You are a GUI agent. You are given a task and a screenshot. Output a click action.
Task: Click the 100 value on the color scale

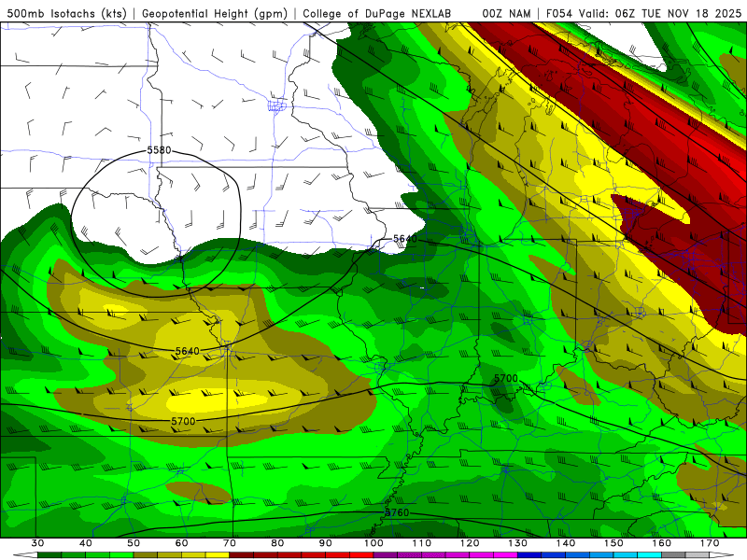[373, 543]
